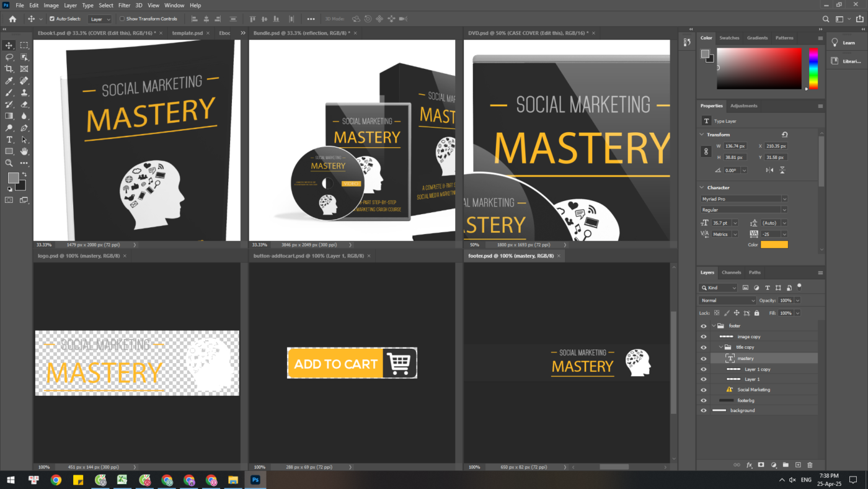Viewport: 868px width, 489px height.
Task: Open the Filter menu
Action: [x=124, y=5]
